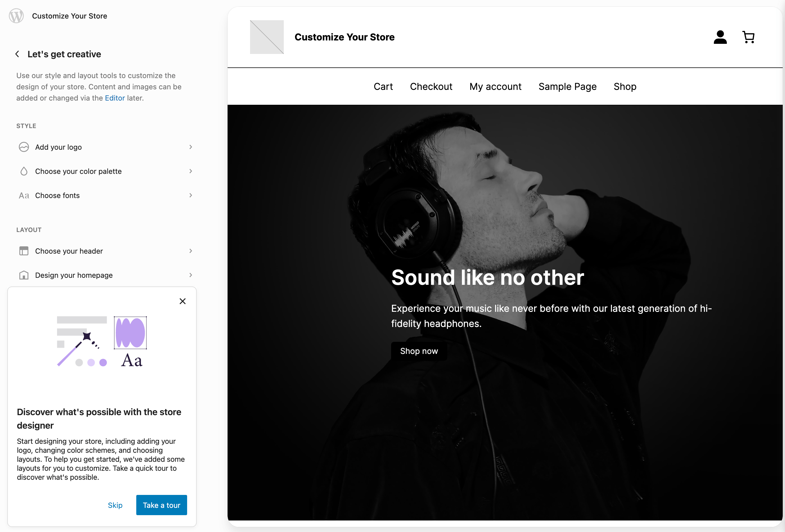Expand the Design your homepage row
This screenshot has width=785, height=532.
pyautogui.click(x=191, y=275)
